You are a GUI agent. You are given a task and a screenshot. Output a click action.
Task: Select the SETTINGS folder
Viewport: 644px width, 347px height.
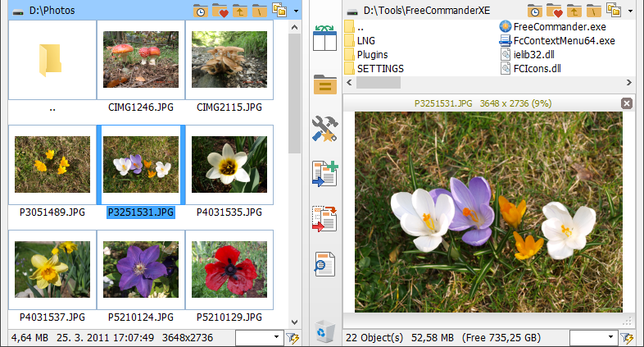pos(374,69)
